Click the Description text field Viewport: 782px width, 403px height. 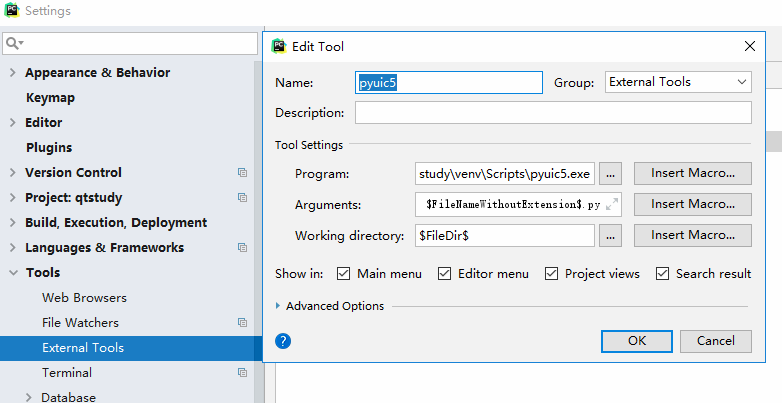[x=552, y=113]
